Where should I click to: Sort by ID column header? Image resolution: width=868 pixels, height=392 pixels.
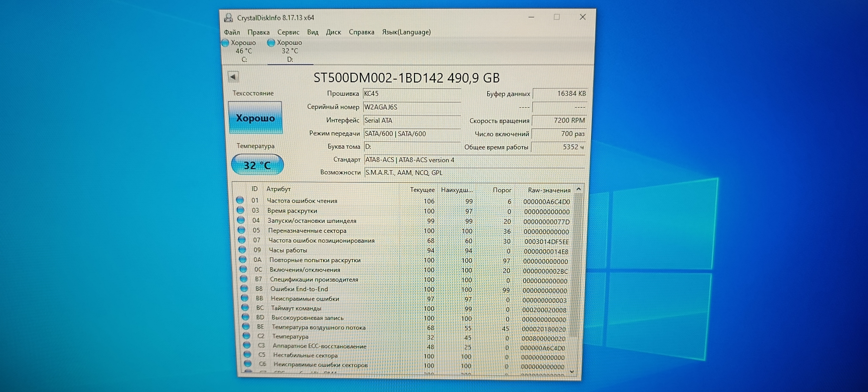coord(254,189)
